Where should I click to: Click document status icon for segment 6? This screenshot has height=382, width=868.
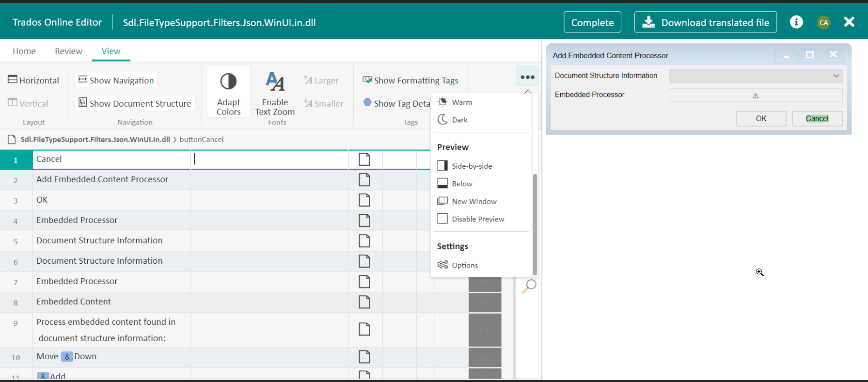[364, 261]
